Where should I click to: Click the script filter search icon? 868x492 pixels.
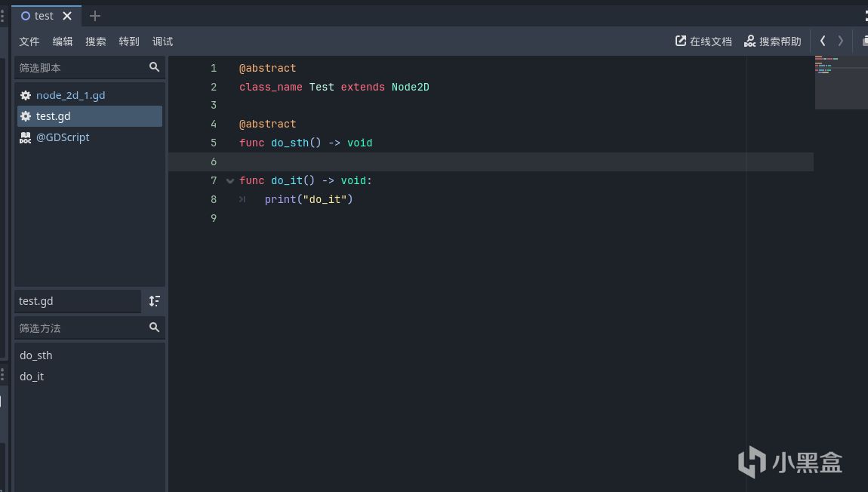[x=154, y=67]
